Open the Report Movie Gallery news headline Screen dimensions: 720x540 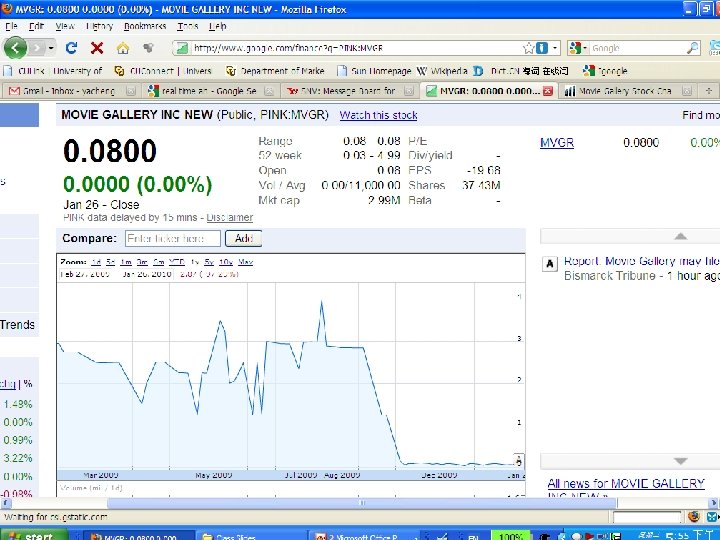pos(641,261)
